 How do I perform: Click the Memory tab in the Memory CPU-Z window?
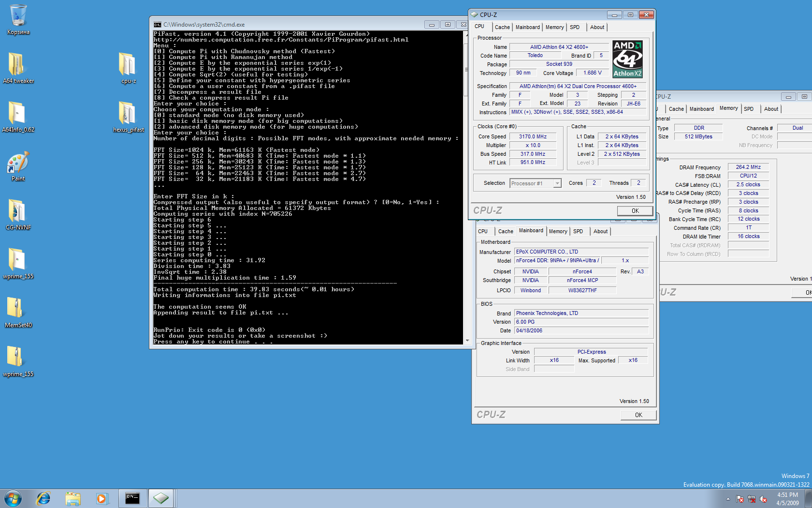point(728,108)
